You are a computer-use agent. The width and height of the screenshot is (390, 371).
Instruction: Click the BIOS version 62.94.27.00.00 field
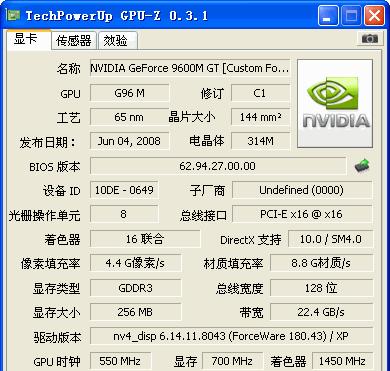(218, 166)
